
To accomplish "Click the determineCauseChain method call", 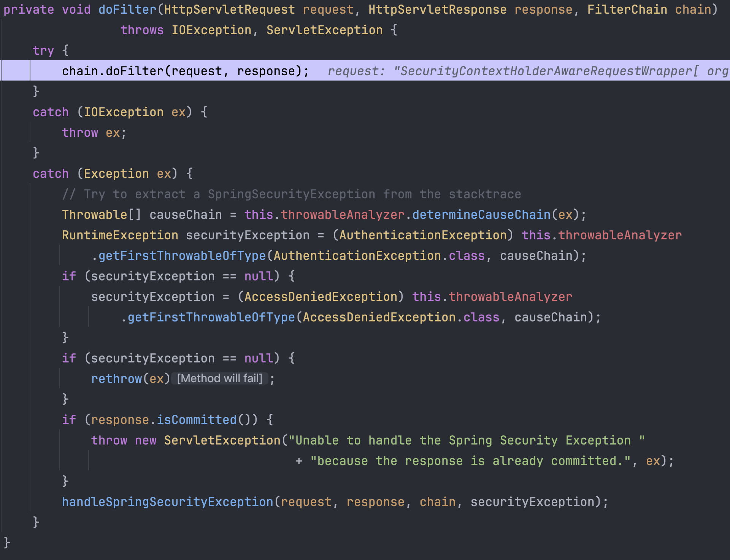I will pyautogui.click(x=481, y=215).
